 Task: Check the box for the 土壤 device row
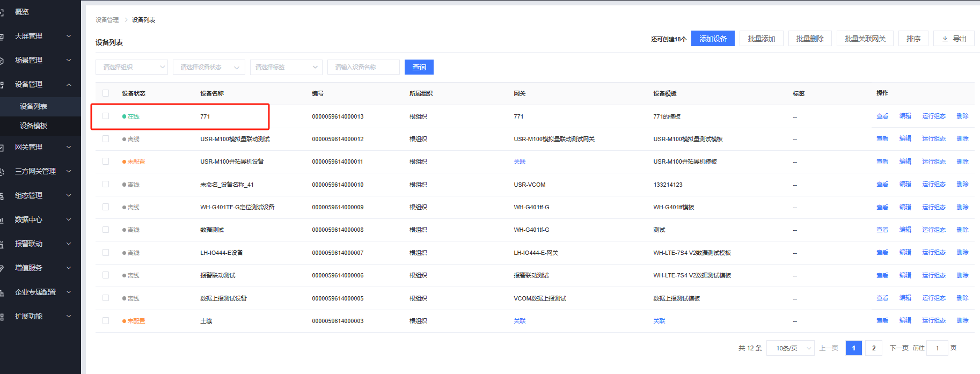(106, 321)
